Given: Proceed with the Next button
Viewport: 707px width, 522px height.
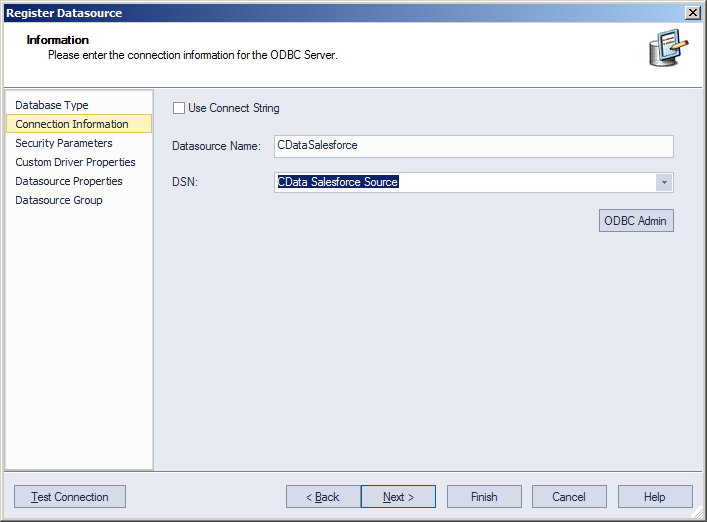Looking at the screenshot, I should pos(398,497).
